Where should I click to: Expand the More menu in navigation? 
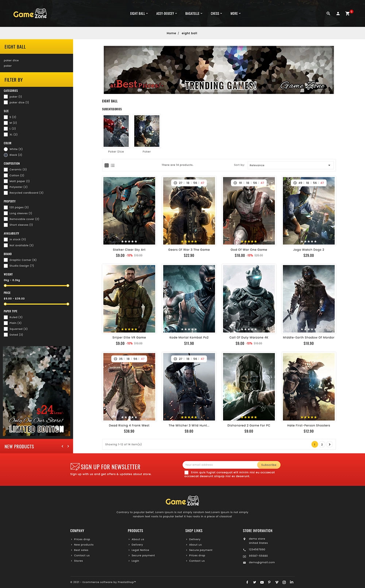point(235,14)
